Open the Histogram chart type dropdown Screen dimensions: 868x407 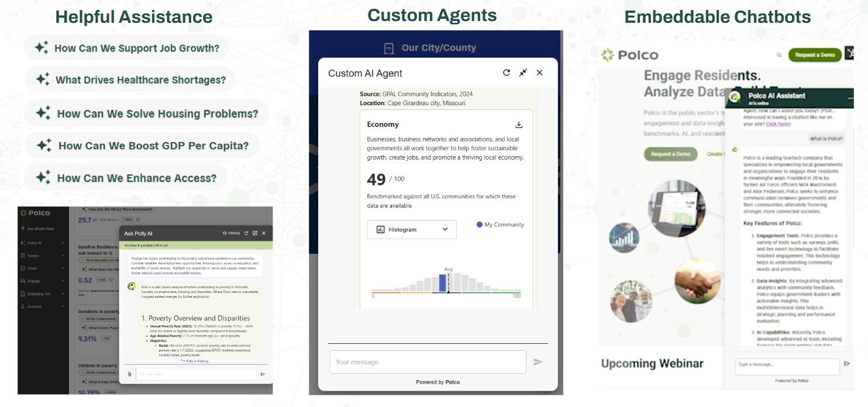click(412, 229)
